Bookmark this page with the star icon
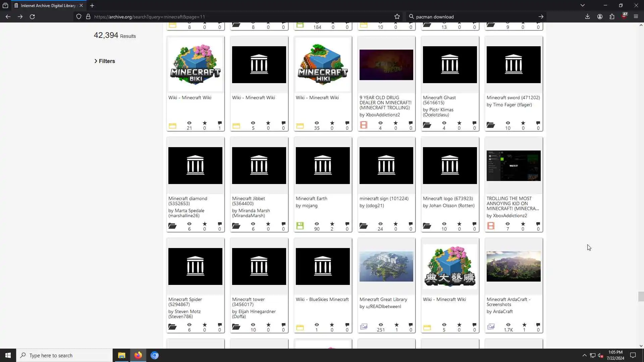 coord(397,17)
